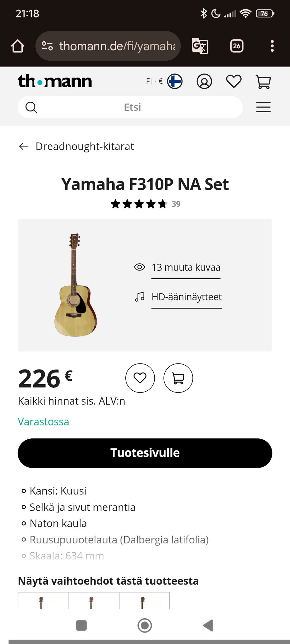Open the customer account profile icon
Image resolution: width=290 pixels, height=644 pixels.
[x=204, y=82]
